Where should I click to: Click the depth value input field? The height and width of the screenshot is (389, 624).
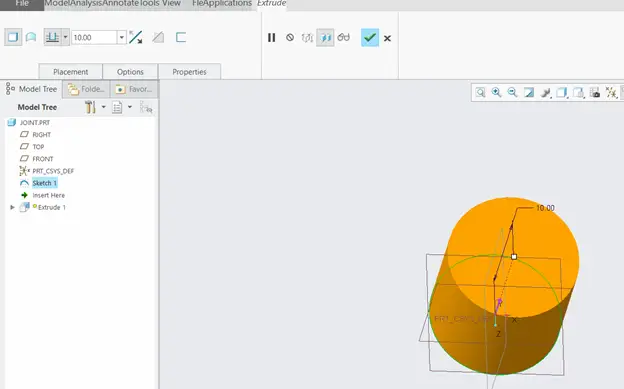click(94, 37)
